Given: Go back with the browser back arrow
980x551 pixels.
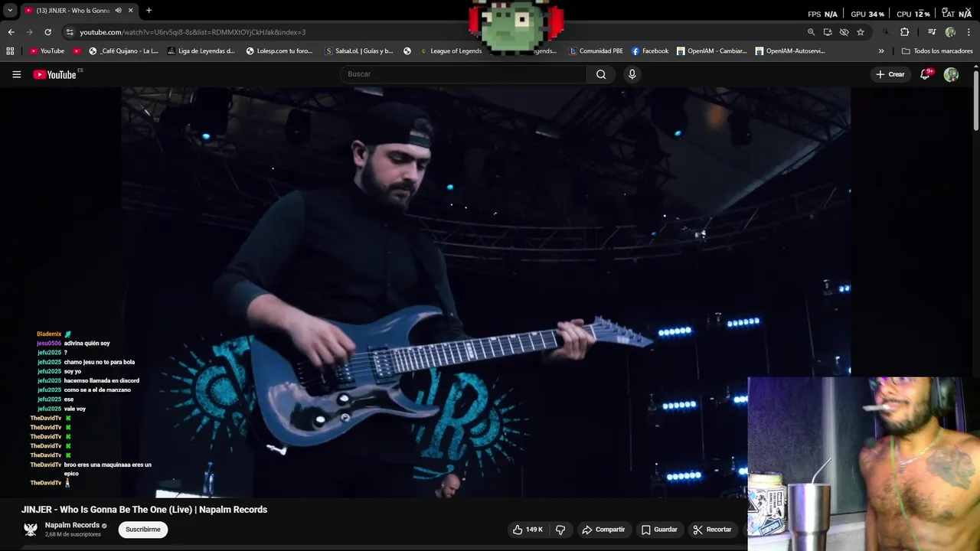Looking at the screenshot, I should coord(11,32).
